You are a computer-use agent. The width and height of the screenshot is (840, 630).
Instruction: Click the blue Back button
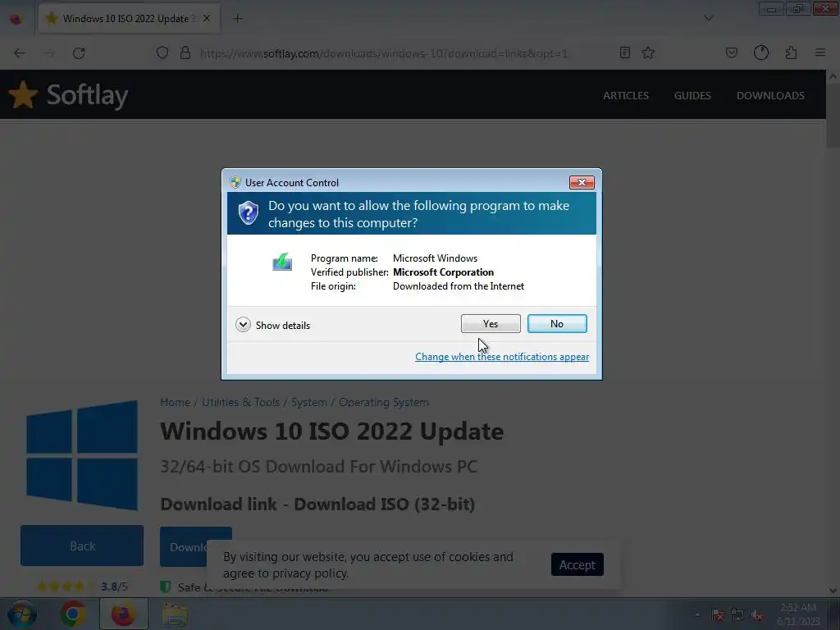point(82,546)
